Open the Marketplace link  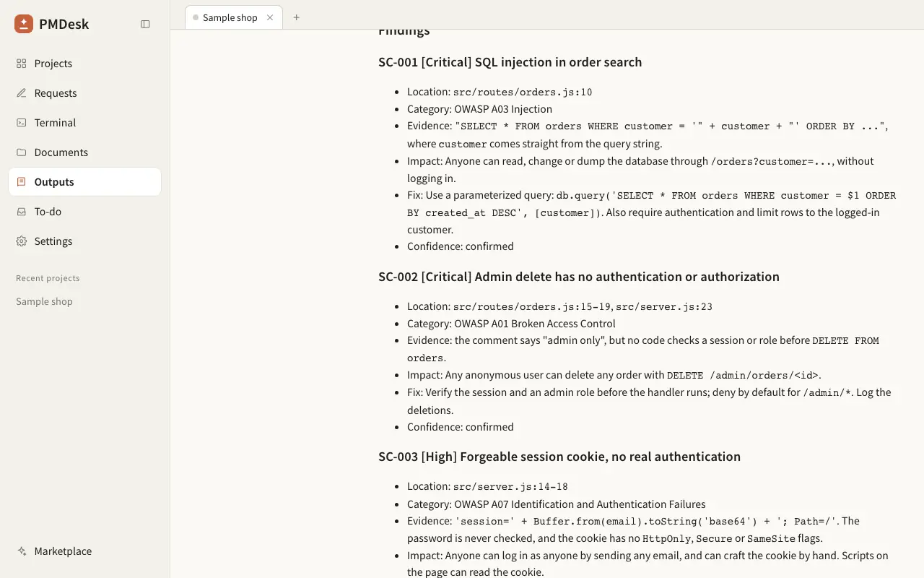tap(84, 551)
